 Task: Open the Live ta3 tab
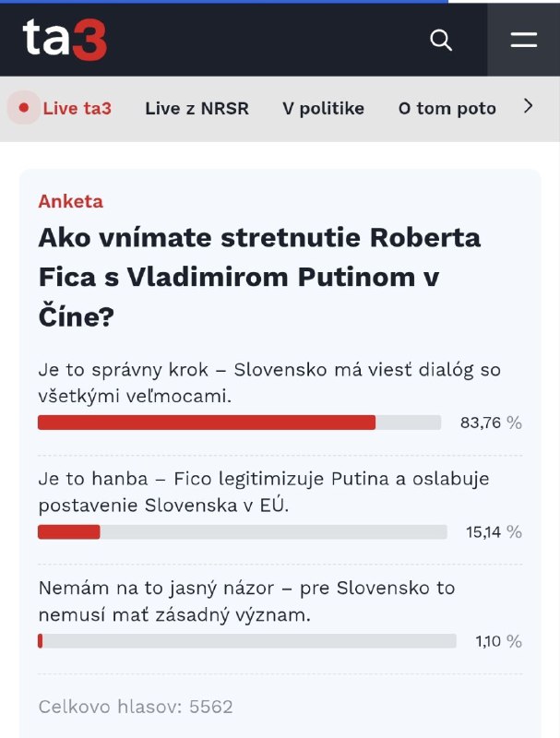tap(77, 108)
